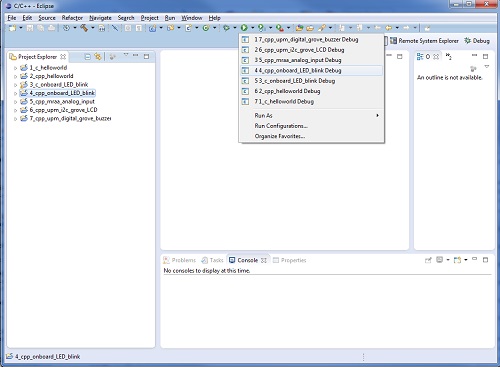Open the File menu

click(12, 18)
